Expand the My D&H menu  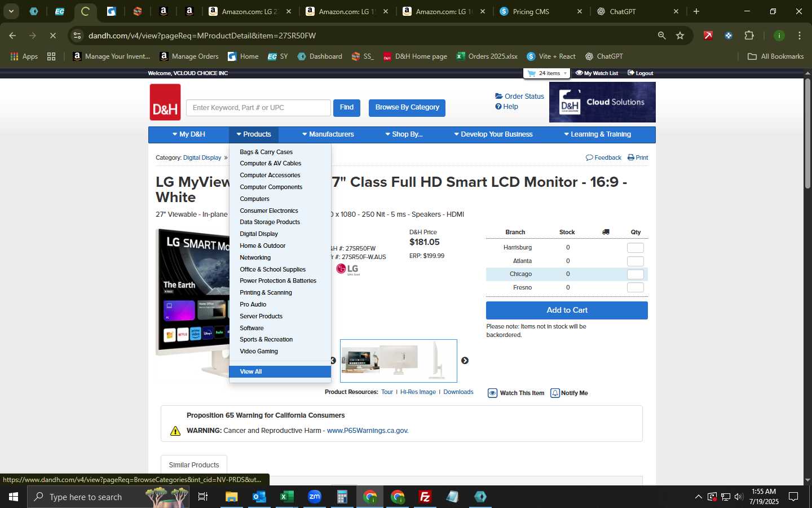[189, 134]
